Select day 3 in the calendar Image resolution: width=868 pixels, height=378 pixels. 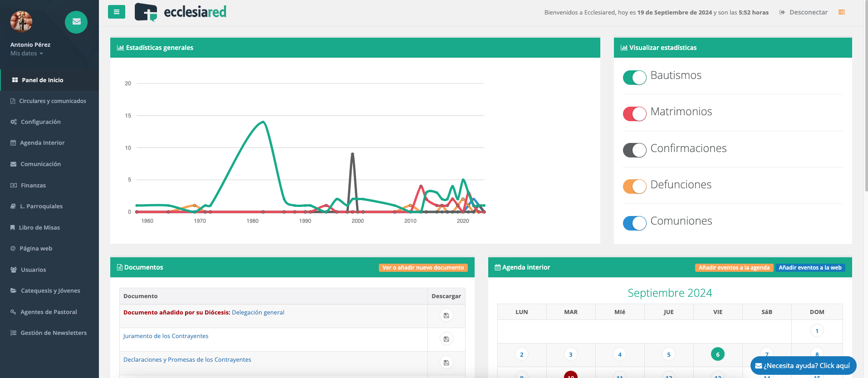[x=571, y=354]
